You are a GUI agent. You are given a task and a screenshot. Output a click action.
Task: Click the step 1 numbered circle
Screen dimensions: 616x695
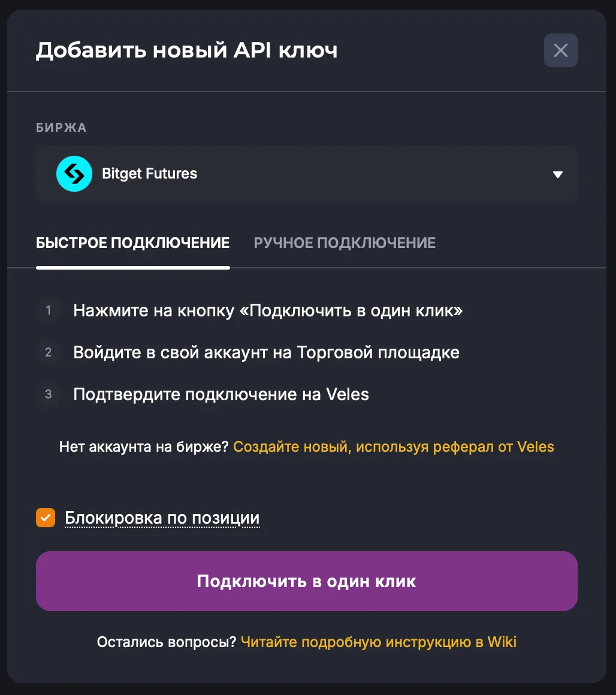click(48, 310)
